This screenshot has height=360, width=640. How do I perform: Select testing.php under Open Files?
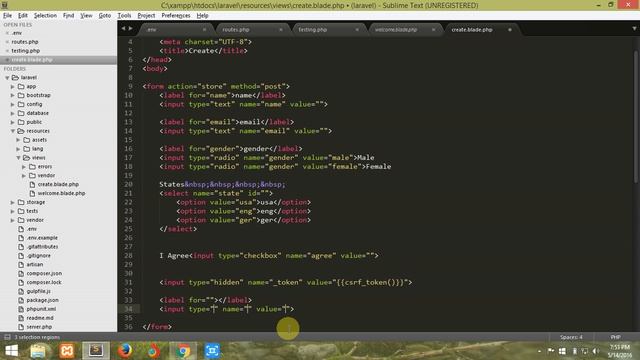point(25,51)
